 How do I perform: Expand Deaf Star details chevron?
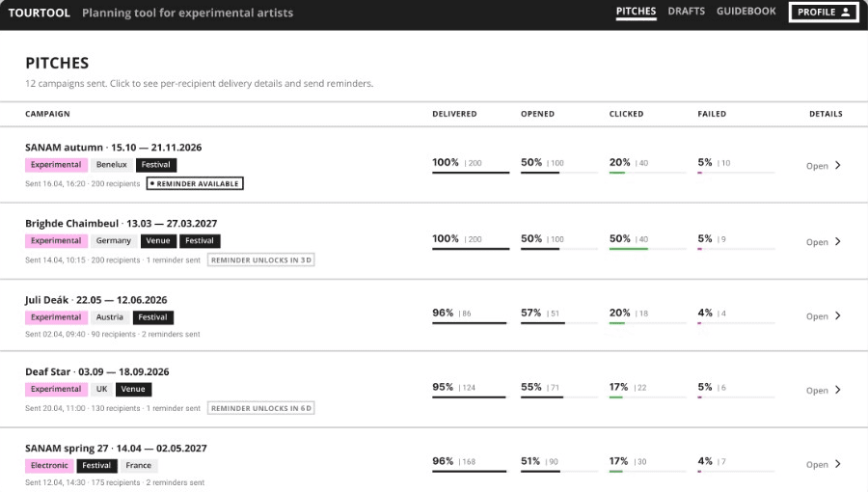tap(837, 390)
